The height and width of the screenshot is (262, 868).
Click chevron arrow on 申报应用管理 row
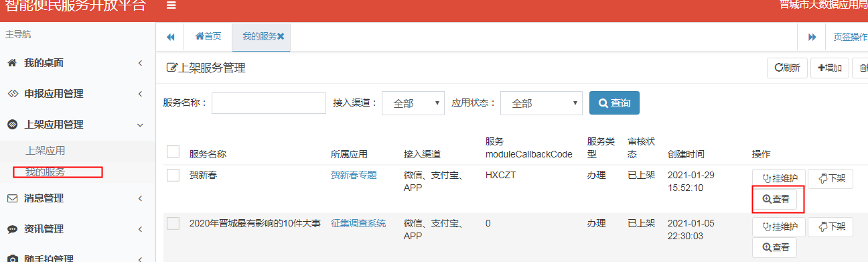pyautogui.click(x=140, y=94)
